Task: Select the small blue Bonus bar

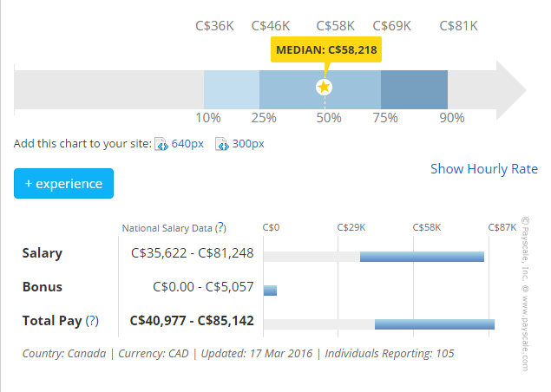Action: click(x=270, y=290)
